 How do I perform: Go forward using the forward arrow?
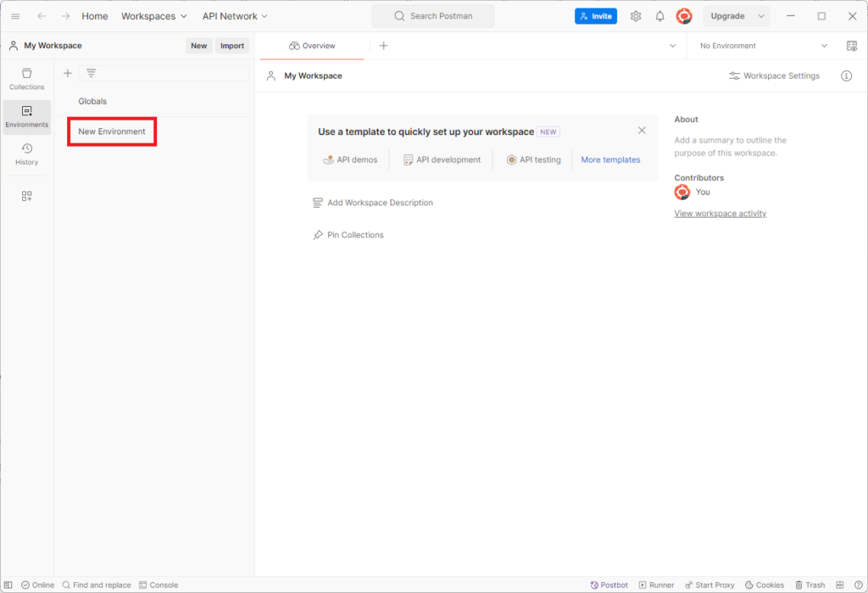[x=66, y=16]
